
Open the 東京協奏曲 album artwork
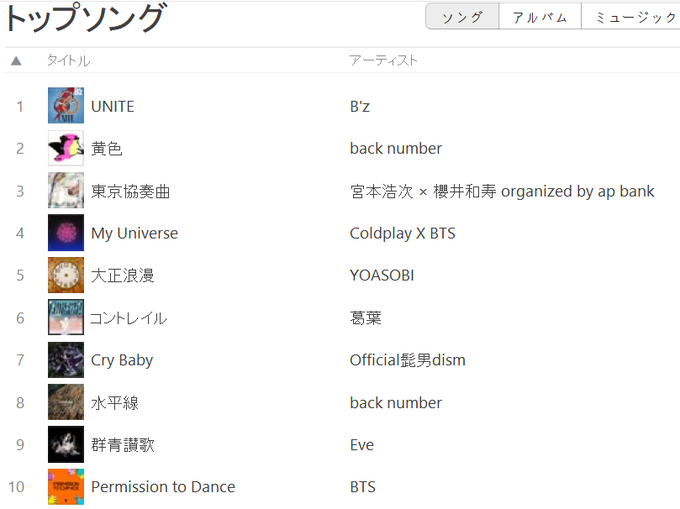[x=66, y=191]
